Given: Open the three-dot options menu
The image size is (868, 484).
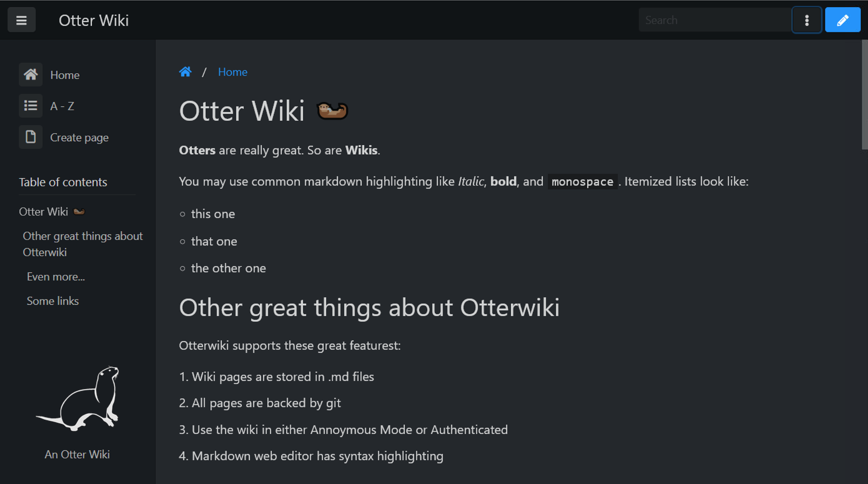Looking at the screenshot, I should 807,19.
